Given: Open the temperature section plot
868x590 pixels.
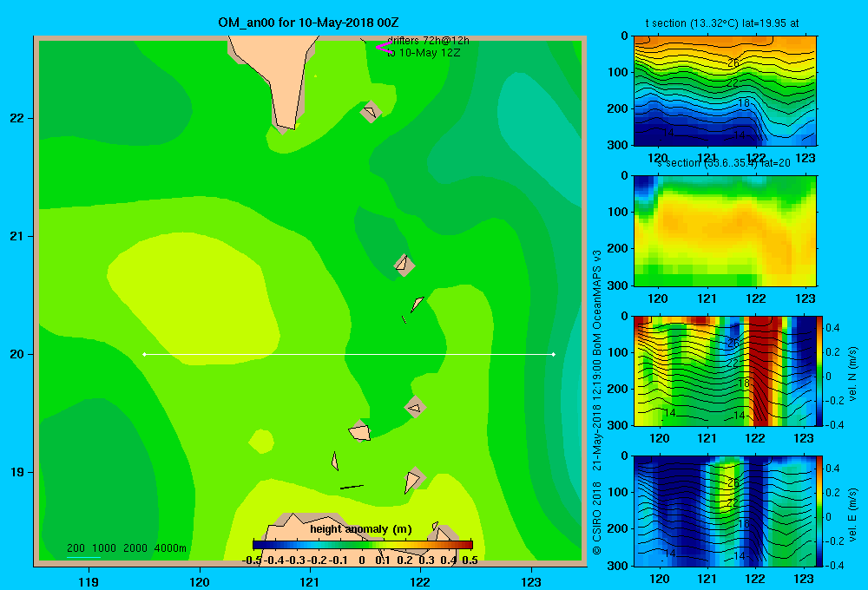Looking at the screenshot, I should 725,91.
